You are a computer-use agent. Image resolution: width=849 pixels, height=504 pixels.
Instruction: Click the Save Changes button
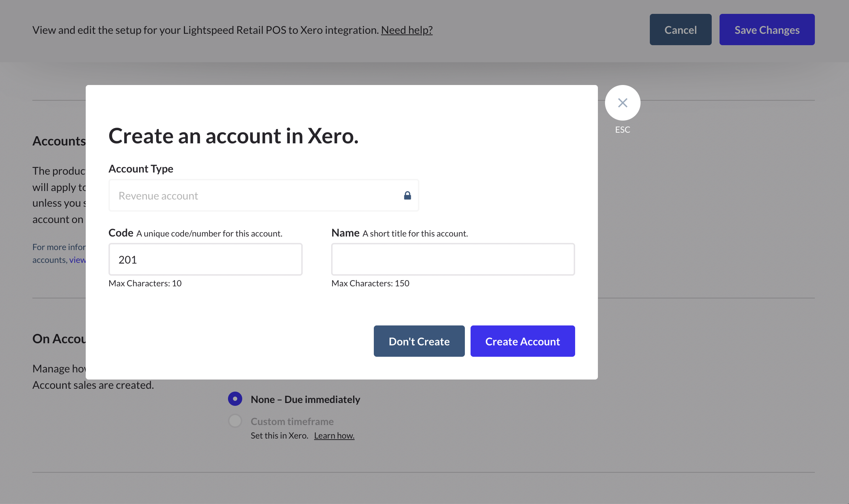(766, 30)
